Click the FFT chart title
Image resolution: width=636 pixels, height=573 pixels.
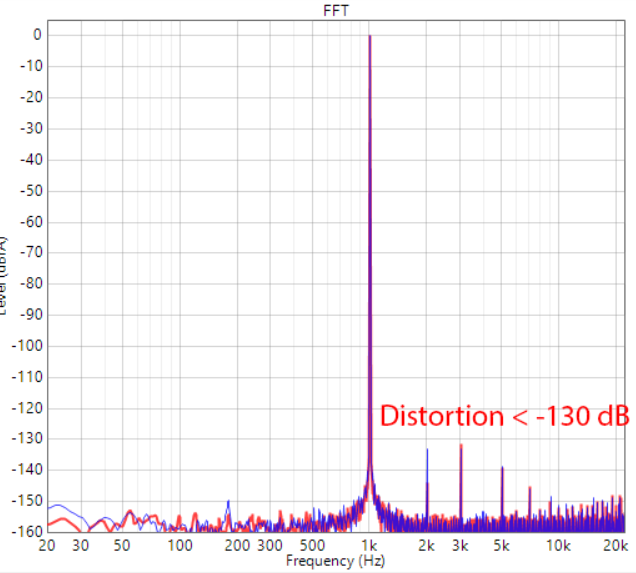click(335, 10)
